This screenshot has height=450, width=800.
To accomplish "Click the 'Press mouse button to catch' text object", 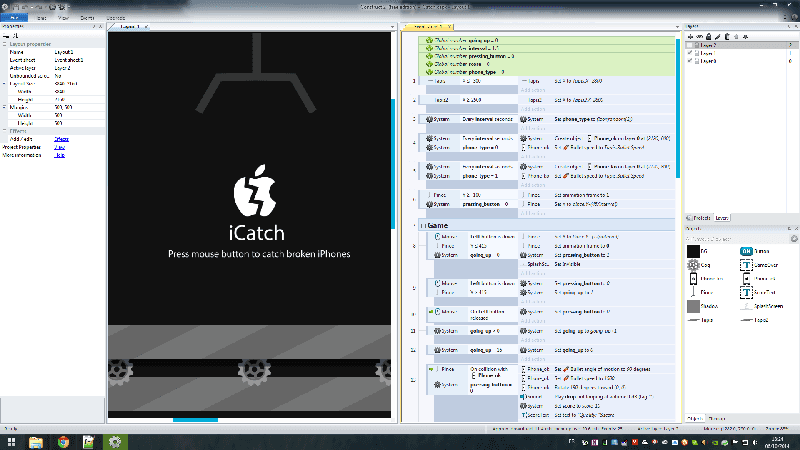I will click(x=259, y=254).
